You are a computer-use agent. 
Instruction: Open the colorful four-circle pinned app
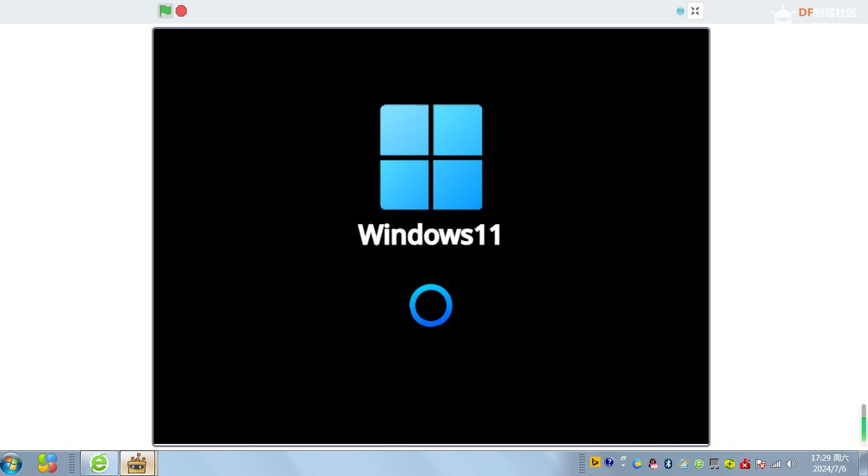click(x=47, y=463)
